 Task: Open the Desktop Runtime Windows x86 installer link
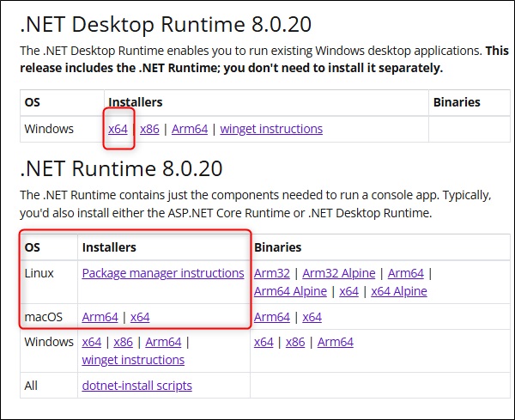pos(149,129)
